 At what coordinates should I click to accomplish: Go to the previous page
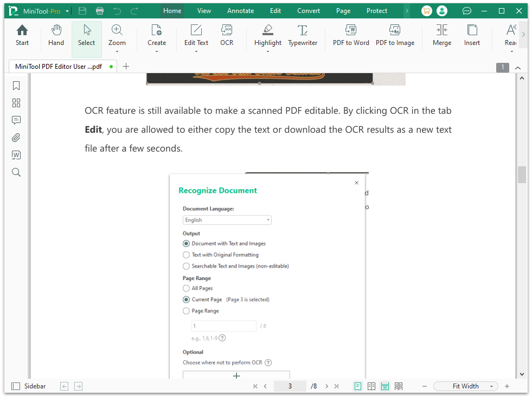(265, 386)
